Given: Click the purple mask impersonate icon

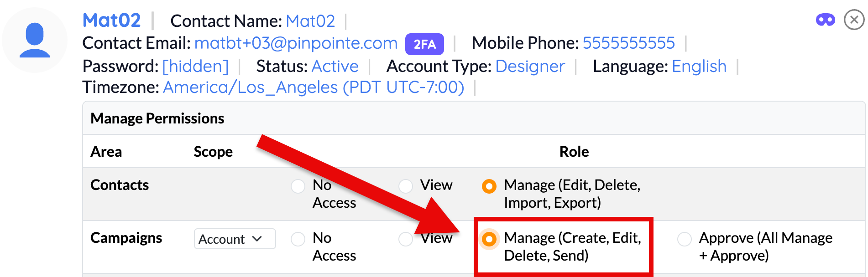Looking at the screenshot, I should [x=825, y=20].
